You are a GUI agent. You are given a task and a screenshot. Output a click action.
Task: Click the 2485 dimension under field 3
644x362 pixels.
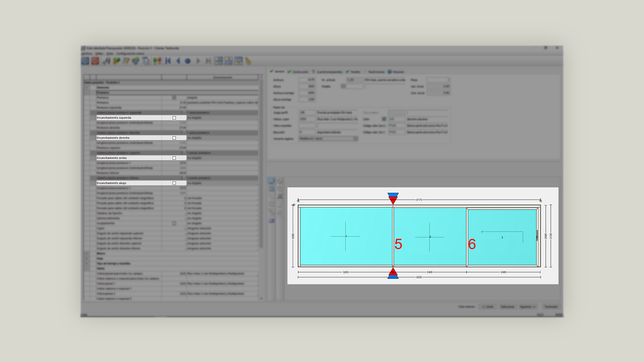pos(503,272)
